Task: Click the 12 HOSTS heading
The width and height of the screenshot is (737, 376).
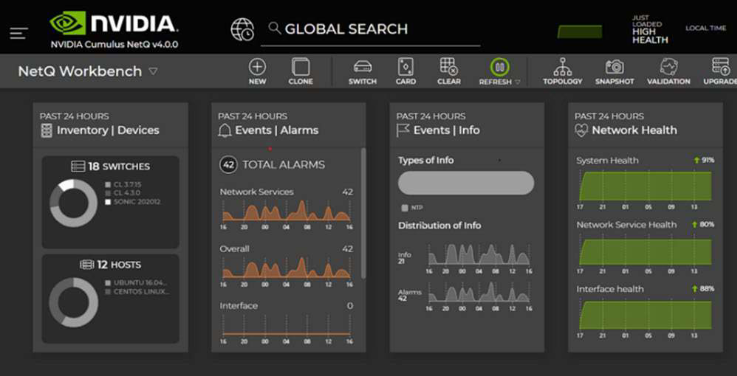Action: [x=119, y=265]
